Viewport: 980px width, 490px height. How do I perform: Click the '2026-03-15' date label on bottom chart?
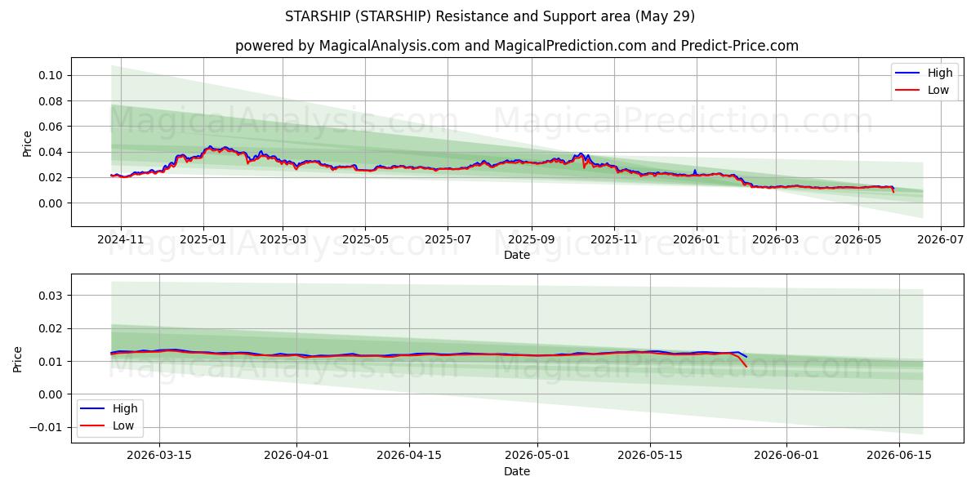coord(158,457)
